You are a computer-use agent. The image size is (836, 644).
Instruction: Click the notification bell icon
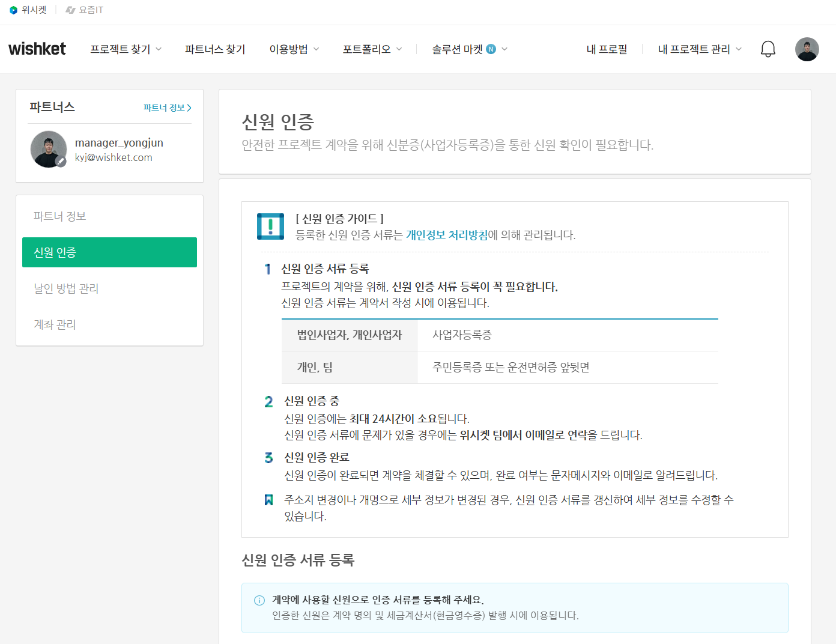tap(768, 49)
